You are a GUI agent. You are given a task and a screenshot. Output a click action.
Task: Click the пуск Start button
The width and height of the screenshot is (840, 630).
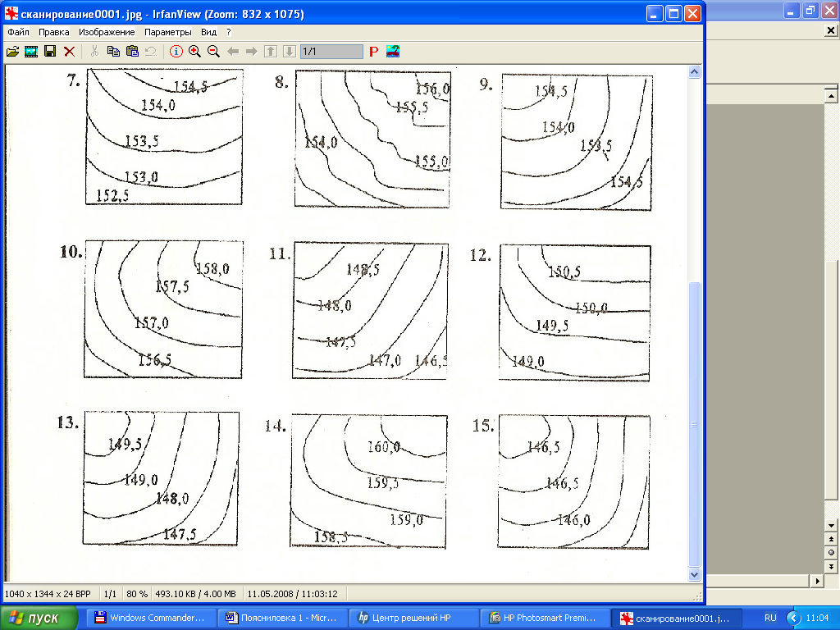tap(39, 619)
